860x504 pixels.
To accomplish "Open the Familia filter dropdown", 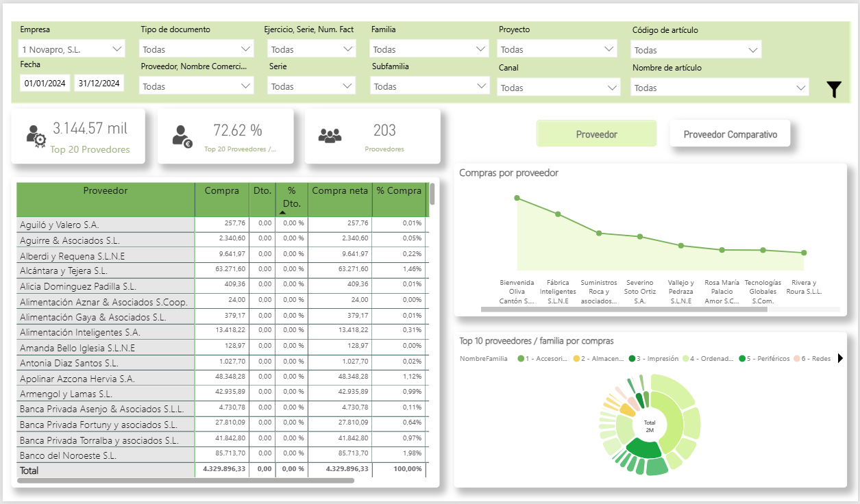I will point(428,49).
